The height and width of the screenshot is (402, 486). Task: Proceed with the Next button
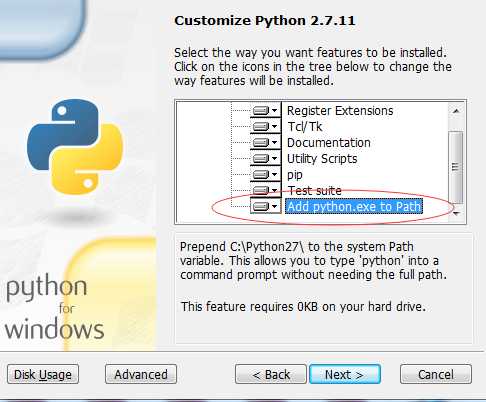[345, 374]
